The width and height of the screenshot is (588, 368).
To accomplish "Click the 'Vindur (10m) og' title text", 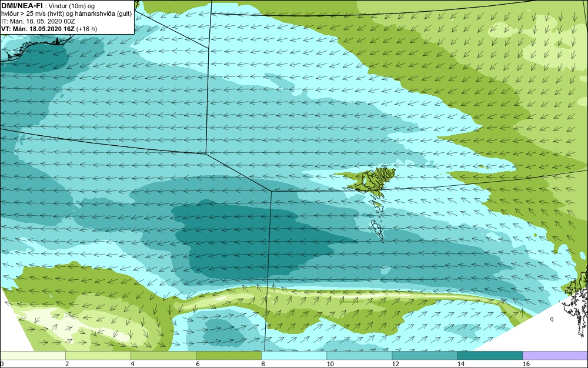I will 72,6.
